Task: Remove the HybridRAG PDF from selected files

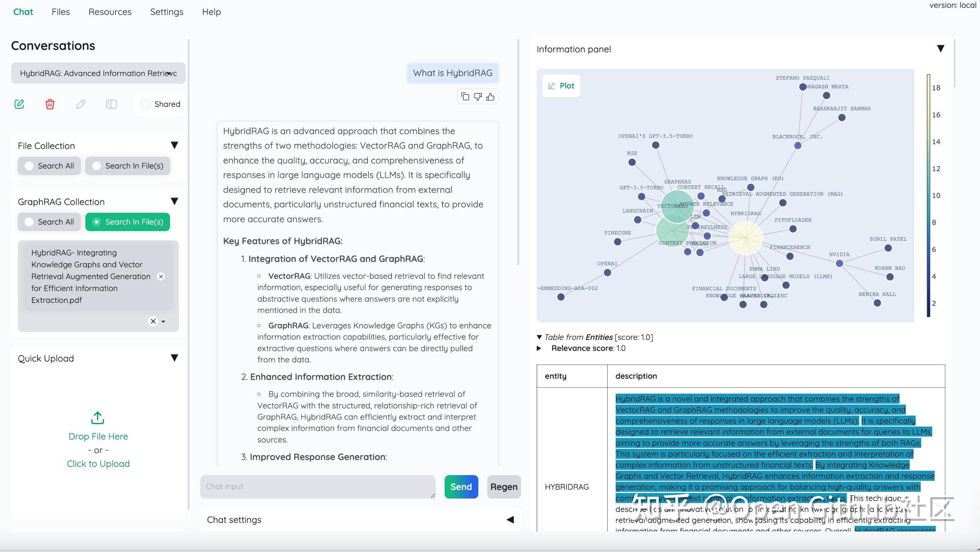Action: click(161, 276)
